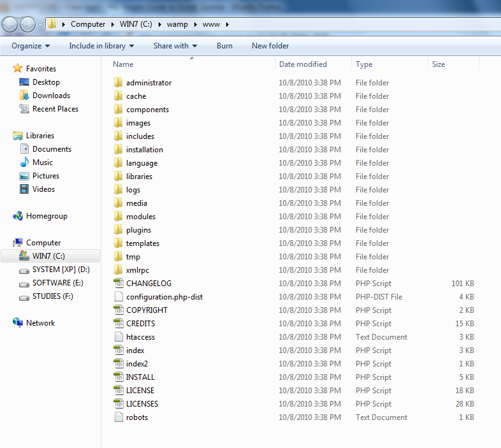501x448 pixels.
Task: Sort files by Date modified column
Action: (x=303, y=64)
